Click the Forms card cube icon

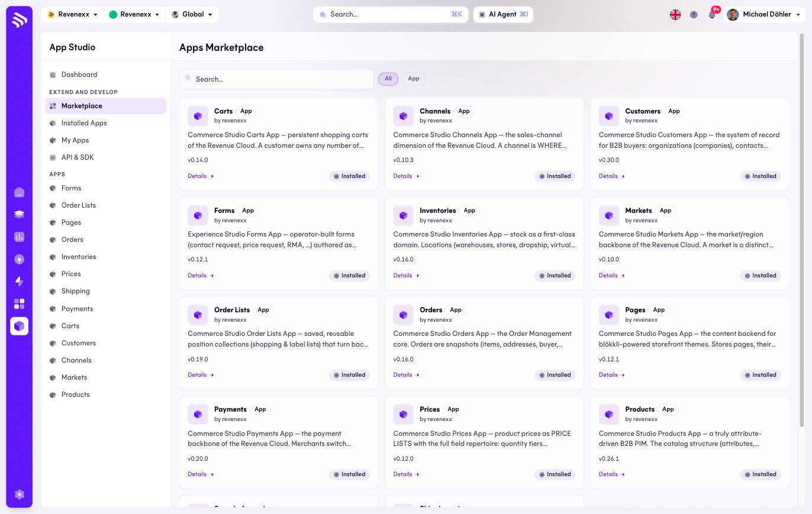[198, 215]
